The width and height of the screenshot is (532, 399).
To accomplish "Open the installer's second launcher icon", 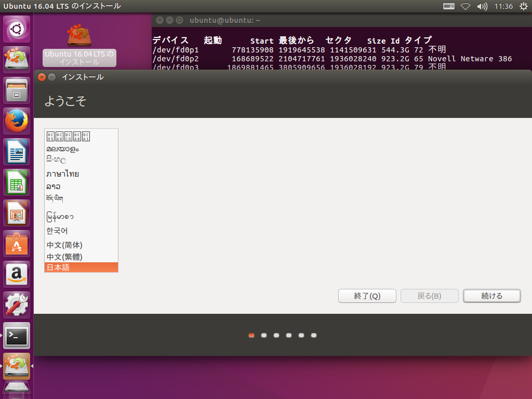I will (17, 366).
